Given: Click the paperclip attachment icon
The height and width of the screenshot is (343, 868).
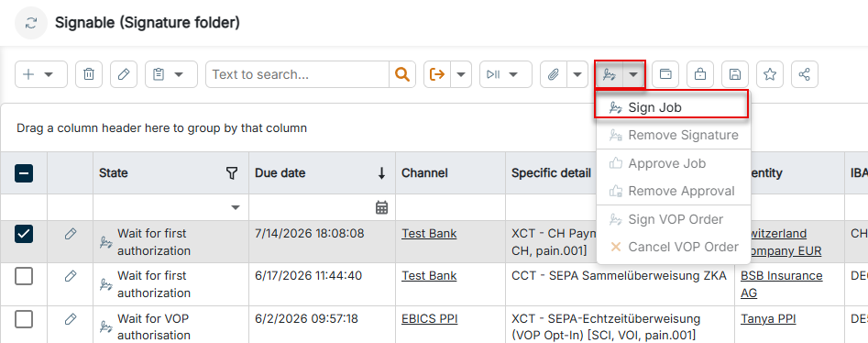Looking at the screenshot, I should pyautogui.click(x=553, y=74).
